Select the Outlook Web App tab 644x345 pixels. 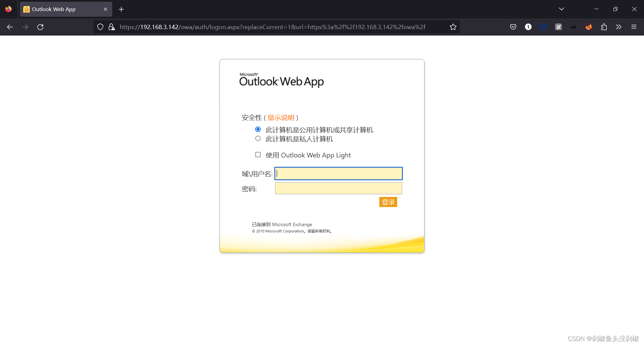click(x=66, y=9)
